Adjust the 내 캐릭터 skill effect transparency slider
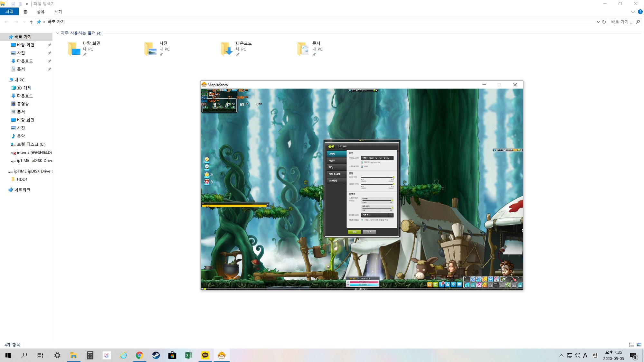Image resolution: width=644 pixels, height=362 pixels. click(377, 200)
